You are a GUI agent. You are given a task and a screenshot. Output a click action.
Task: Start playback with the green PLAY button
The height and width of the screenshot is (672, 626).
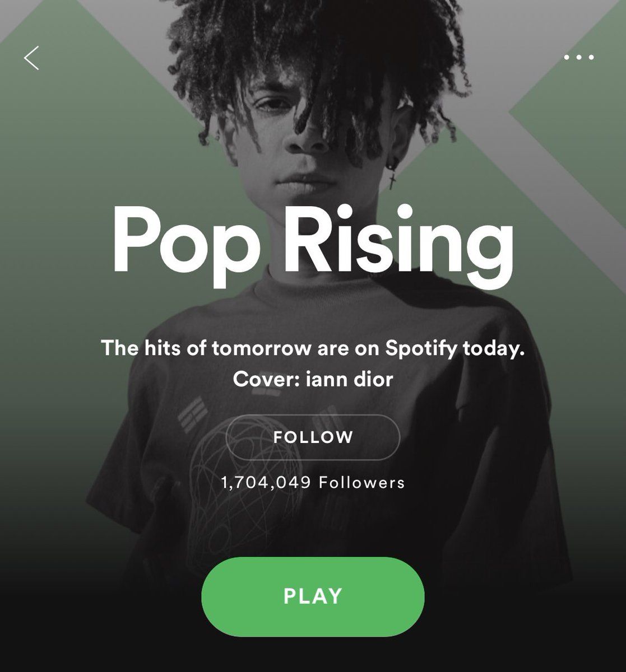(313, 596)
